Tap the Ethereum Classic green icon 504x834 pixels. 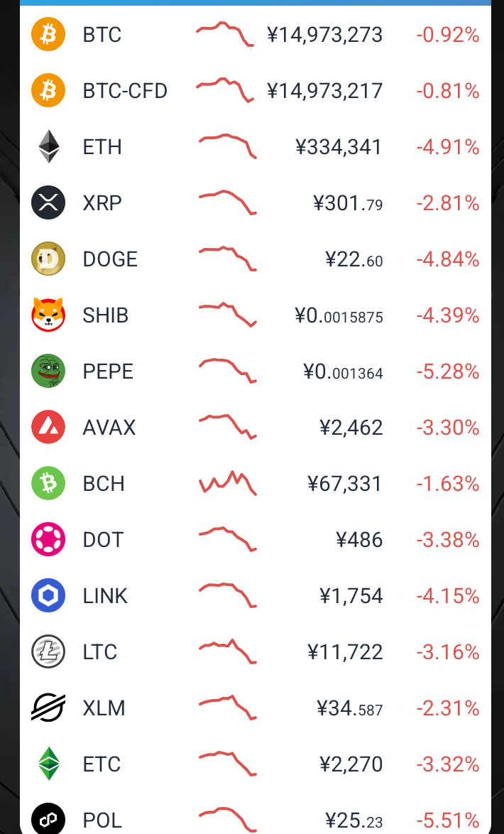click(x=48, y=764)
